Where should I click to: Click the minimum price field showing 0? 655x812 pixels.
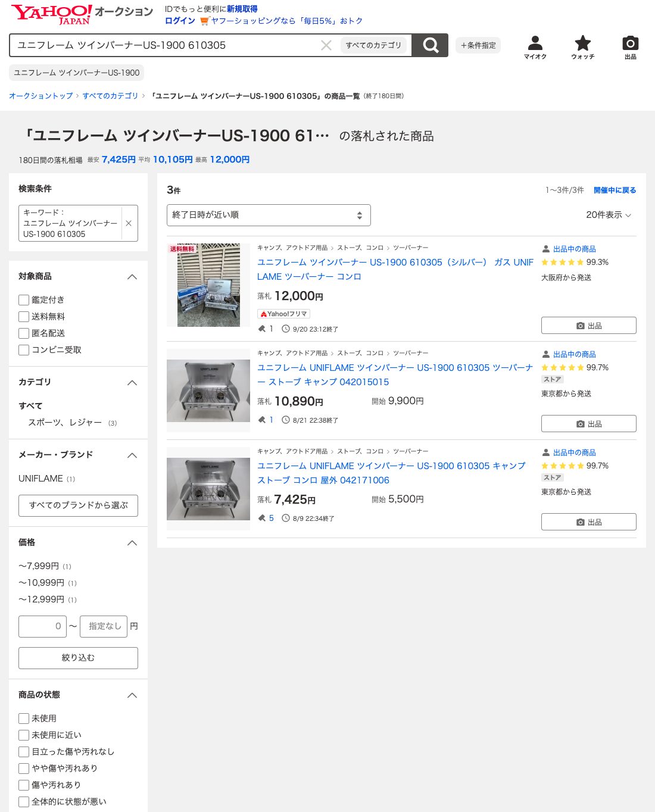coord(42,626)
